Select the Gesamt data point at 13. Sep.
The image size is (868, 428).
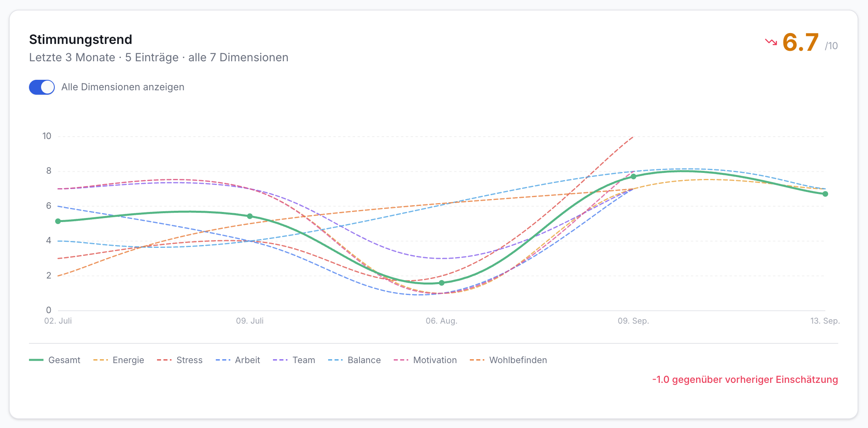pyautogui.click(x=825, y=194)
